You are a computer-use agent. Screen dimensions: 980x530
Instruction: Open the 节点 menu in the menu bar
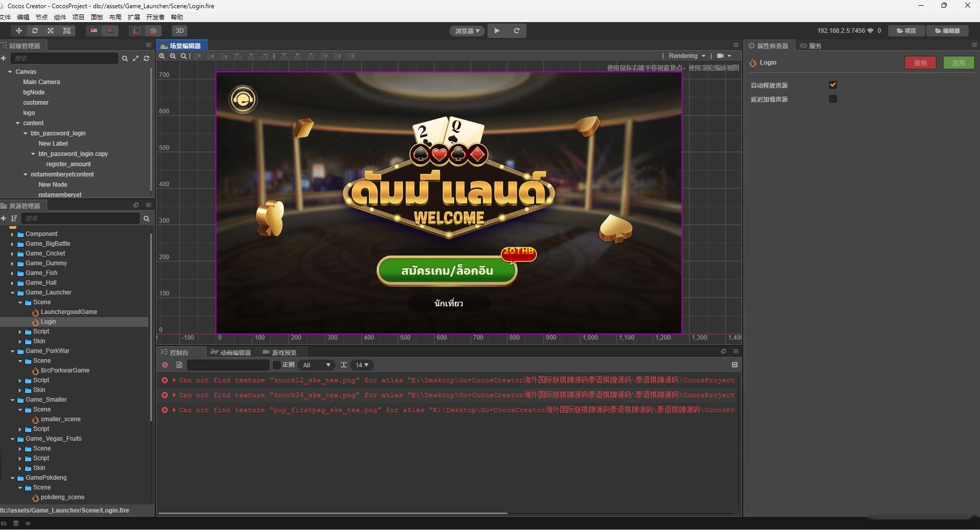(42, 17)
